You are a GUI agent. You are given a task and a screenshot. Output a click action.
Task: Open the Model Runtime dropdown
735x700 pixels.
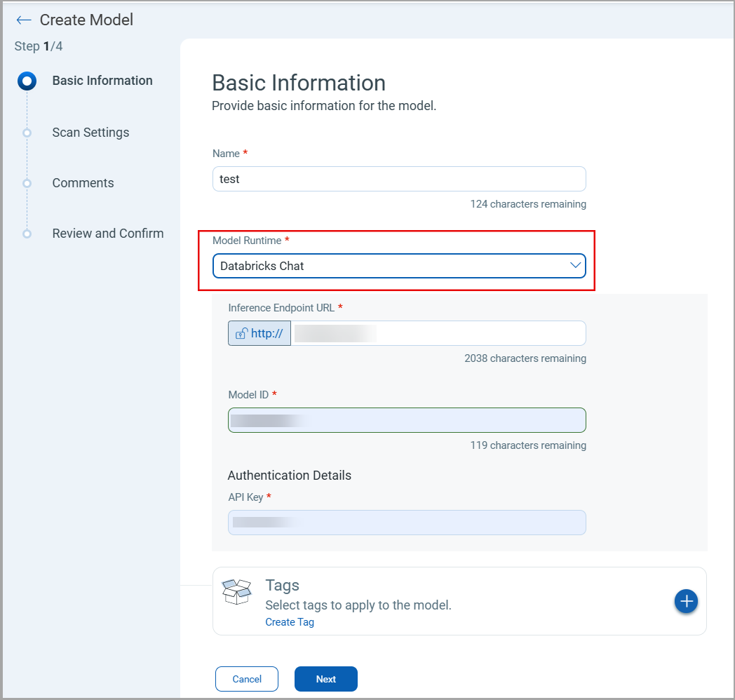point(398,266)
